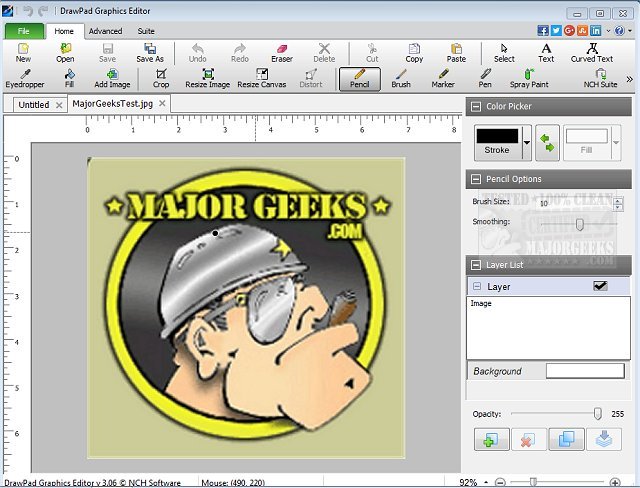Switch to the Home ribbon tab
This screenshot has width=640, height=488.
(64, 31)
